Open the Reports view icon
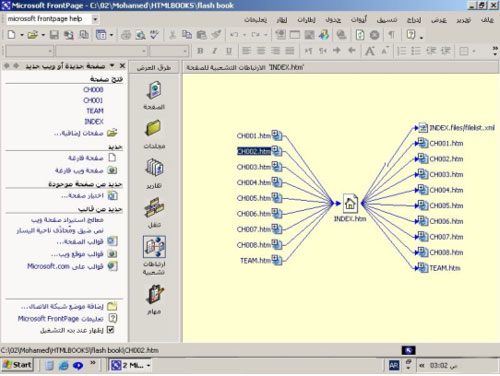Viewport: 500px width, 376px height. coord(154,168)
